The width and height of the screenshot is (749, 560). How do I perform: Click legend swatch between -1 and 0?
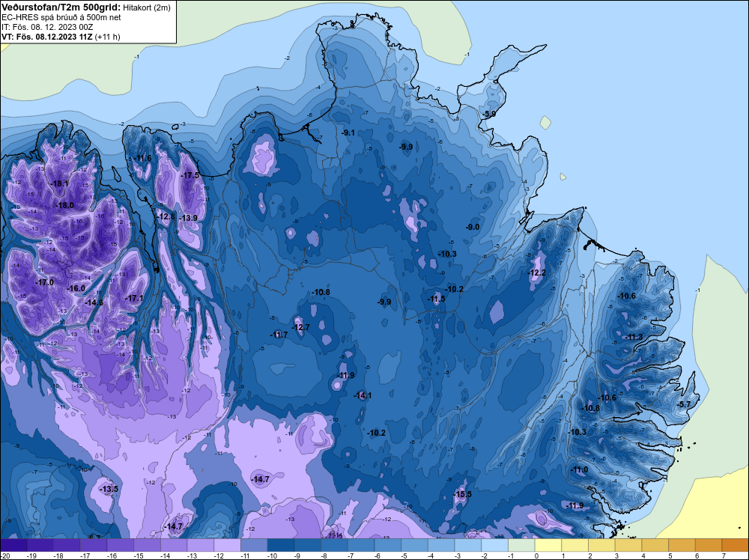521,545
